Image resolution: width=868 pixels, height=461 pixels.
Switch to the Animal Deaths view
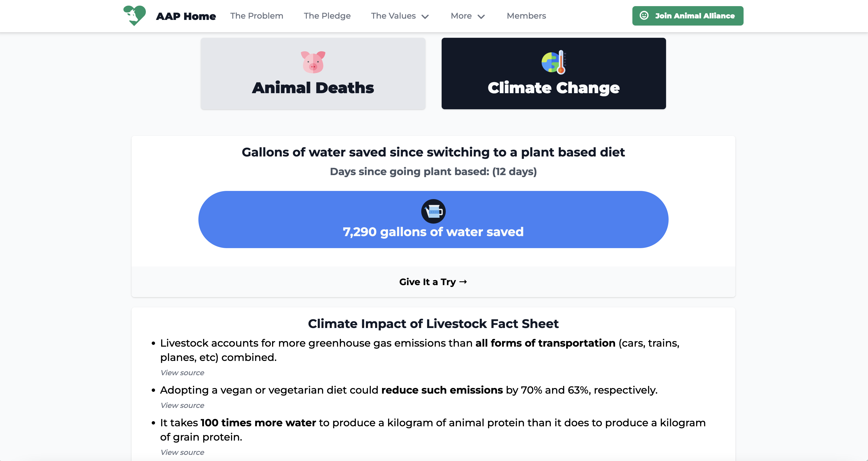[313, 74]
